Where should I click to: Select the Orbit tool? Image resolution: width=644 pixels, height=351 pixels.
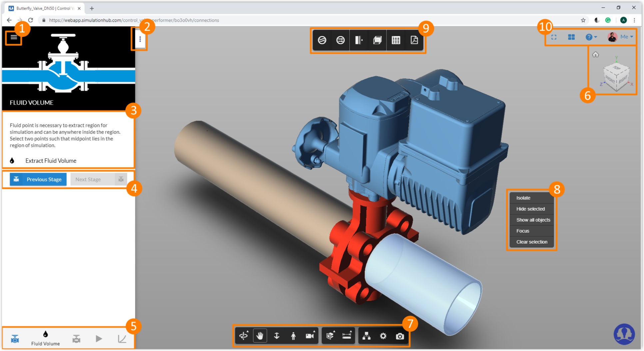pos(244,336)
